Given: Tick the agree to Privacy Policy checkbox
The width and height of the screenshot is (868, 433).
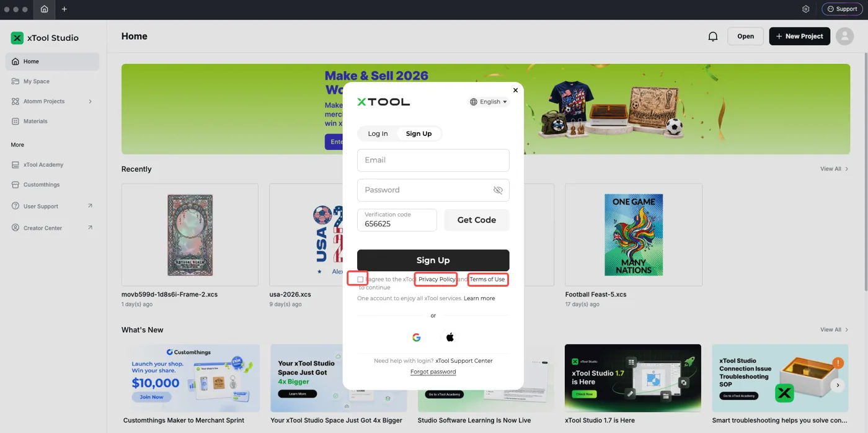Looking at the screenshot, I should point(360,279).
